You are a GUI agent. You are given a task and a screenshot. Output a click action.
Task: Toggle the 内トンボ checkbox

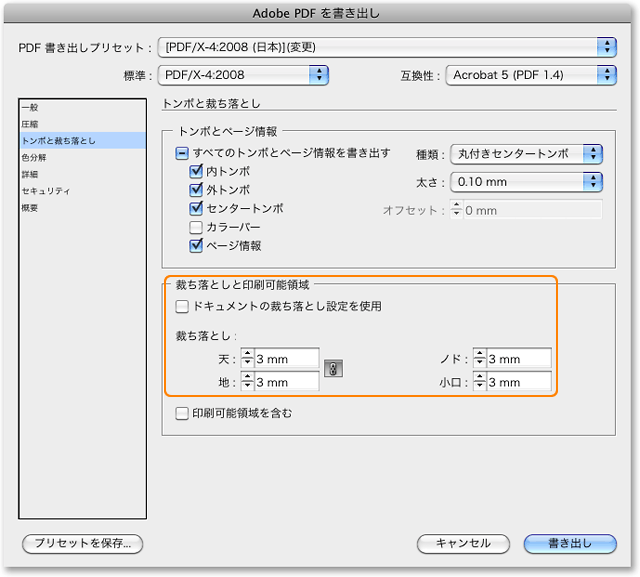pyautogui.click(x=196, y=172)
